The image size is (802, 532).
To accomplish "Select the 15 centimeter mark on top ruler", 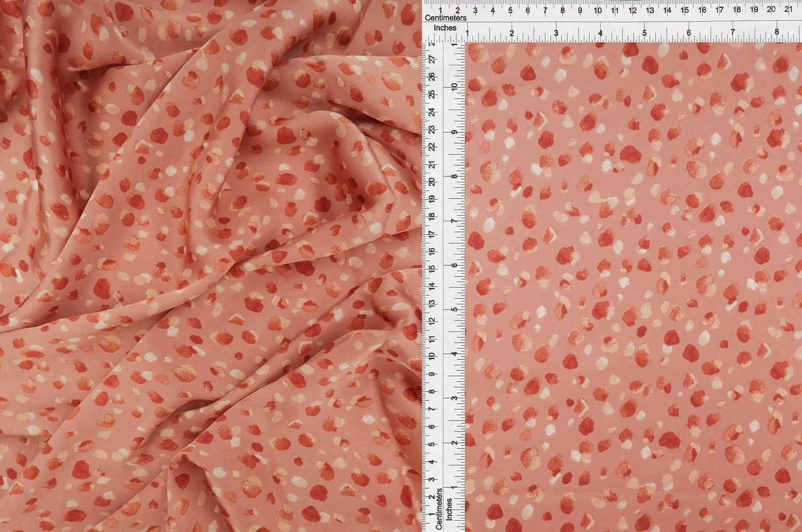I will click(684, 10).
